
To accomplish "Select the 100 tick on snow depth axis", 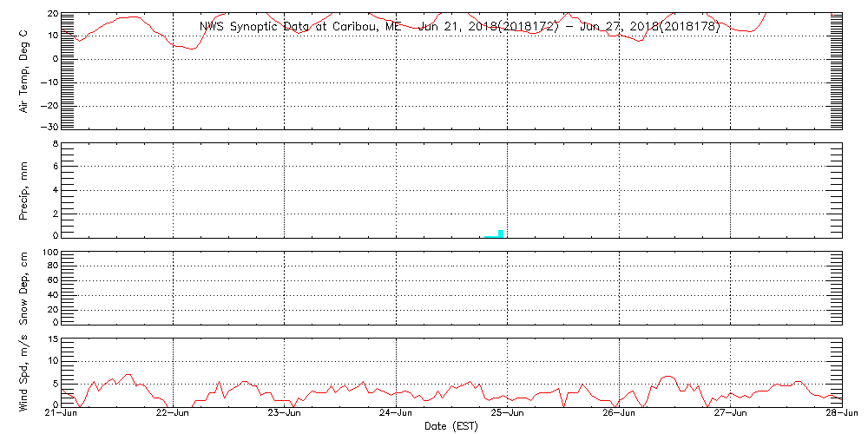I will click(x=49, y=253).
